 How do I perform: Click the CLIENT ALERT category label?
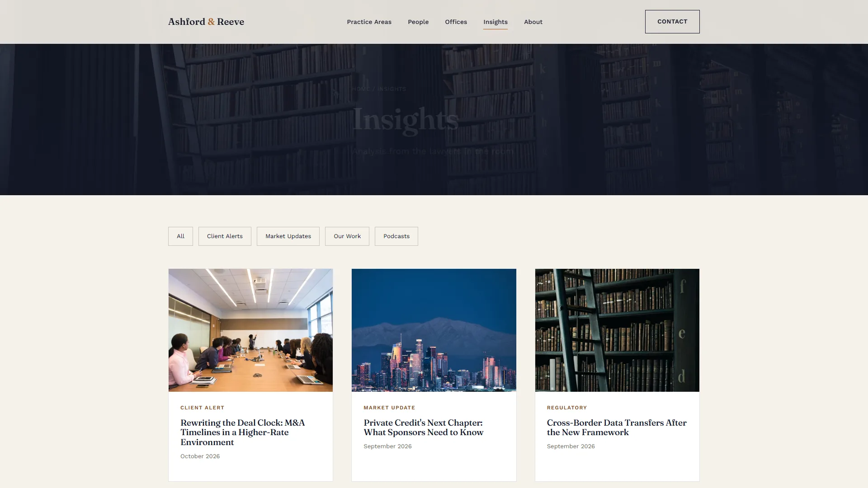(202, 408)
